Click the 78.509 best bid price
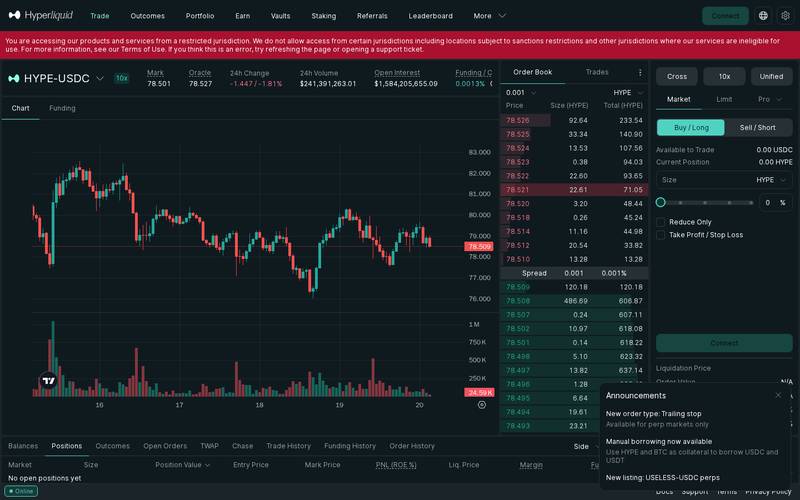 click(517, 287)
